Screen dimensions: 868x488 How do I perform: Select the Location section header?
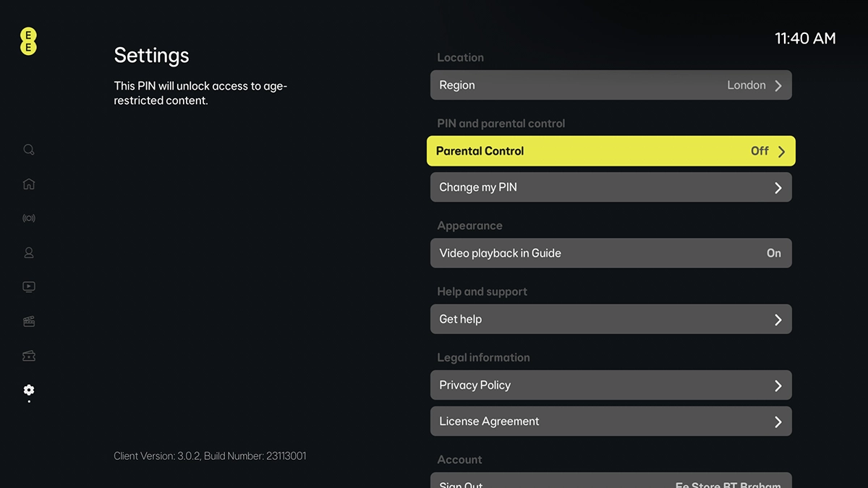tap(461, 57)
